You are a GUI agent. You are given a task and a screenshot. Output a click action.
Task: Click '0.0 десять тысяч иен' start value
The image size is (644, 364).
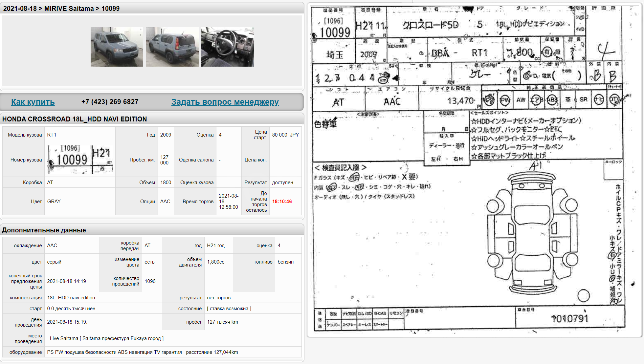click(71, 309)
